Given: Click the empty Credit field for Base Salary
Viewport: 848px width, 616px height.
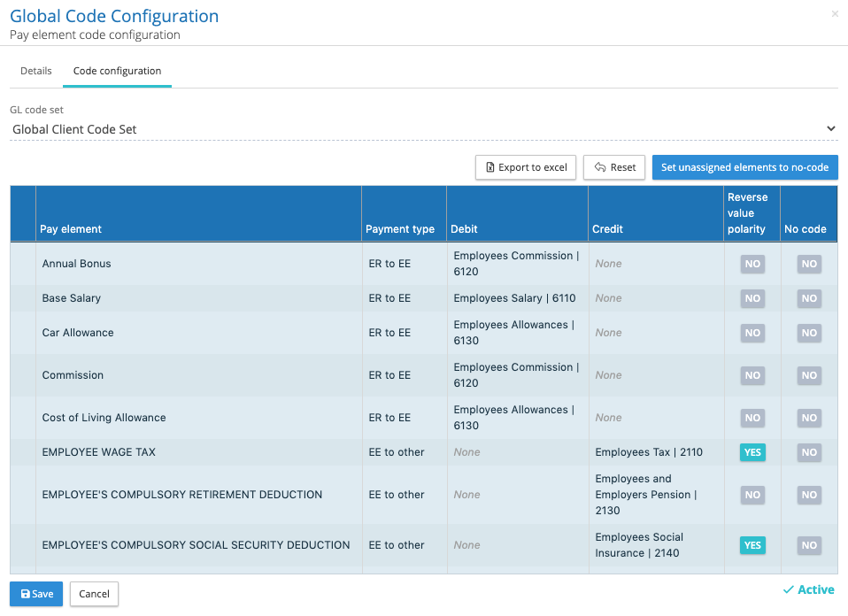Looking at the screenshot, I should 609,298.
